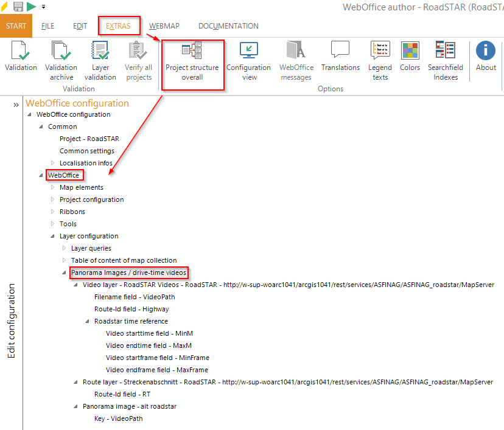Image resolution: width=504 pixels, height=430 pixels.
Task: Expand the Map elements node
Action: (53, 187)
